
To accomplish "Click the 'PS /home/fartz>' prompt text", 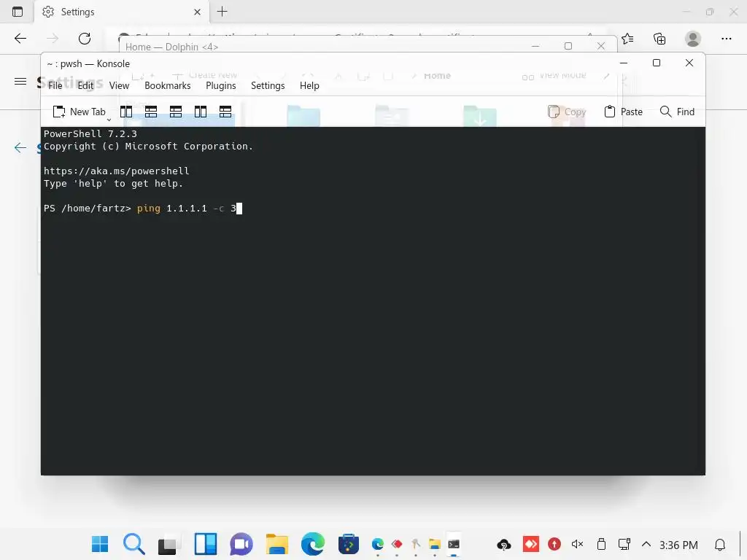I will click(x=88, y=209).
